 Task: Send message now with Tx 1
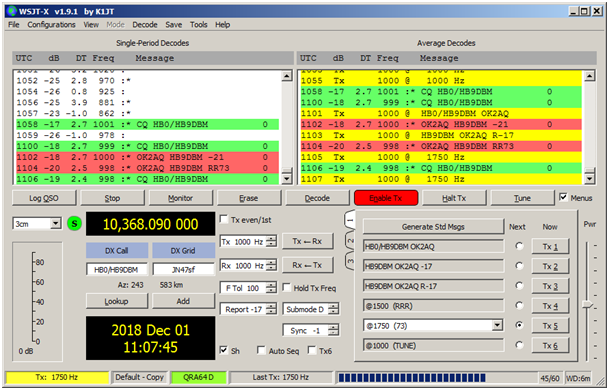(x=550, y=247)
